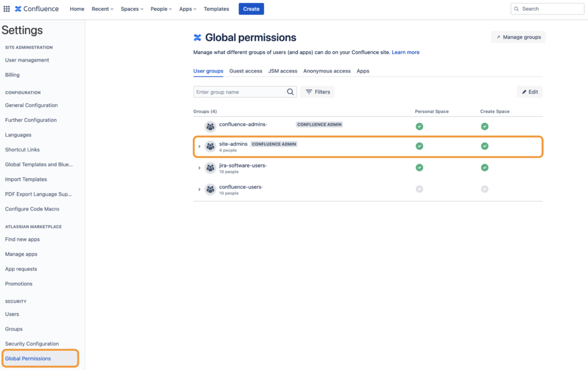Open the Spaces dropdown menu
588x370 pixels.
coord(131,9)
